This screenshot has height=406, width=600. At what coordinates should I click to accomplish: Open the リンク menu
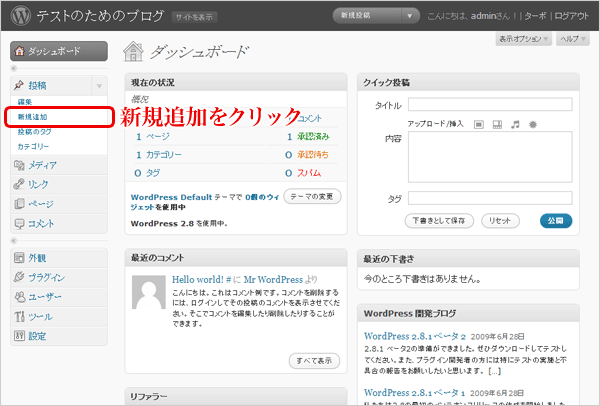59,184
